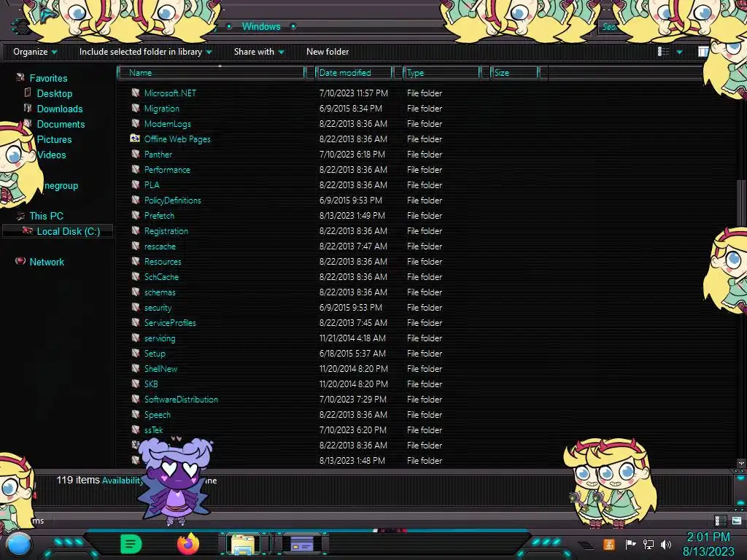Open the green notes app on taskbar
747x560 pixels.
tap(131, 544)
